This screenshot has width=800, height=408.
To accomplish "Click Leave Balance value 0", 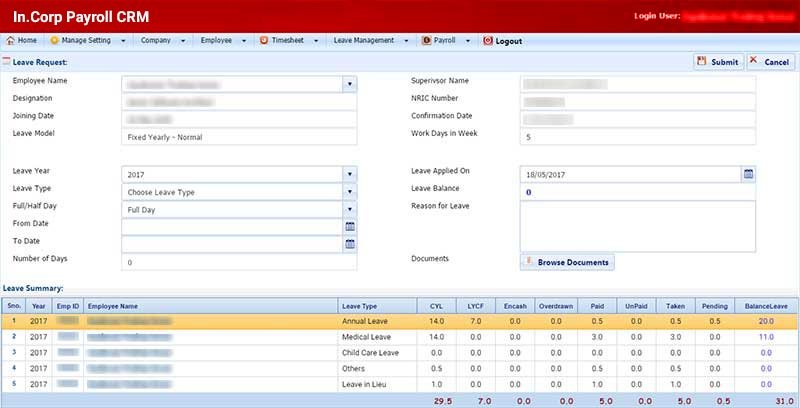I will point(529,192).
